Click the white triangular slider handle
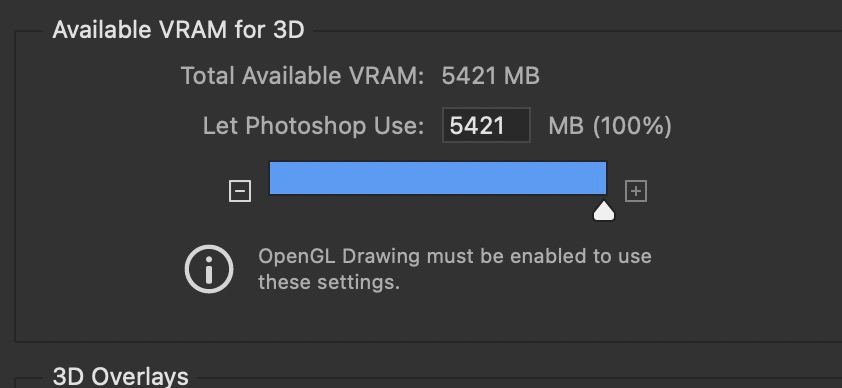This screenshot has width=842, height=388. click(604, 211)
